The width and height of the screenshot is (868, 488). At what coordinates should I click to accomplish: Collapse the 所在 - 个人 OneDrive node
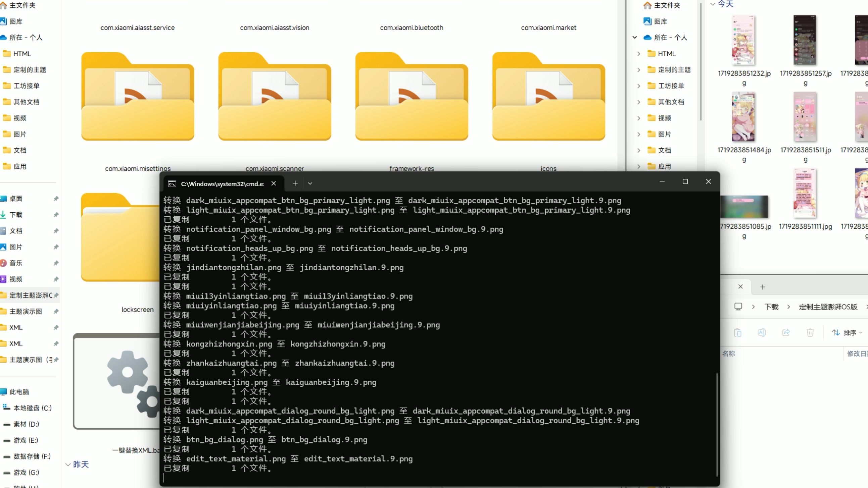pyautogui.click(x=635, y=37)
